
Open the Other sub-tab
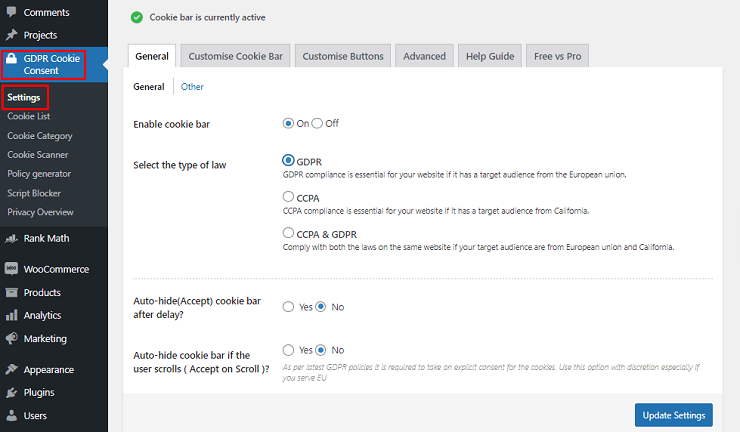tap(192, 87)
